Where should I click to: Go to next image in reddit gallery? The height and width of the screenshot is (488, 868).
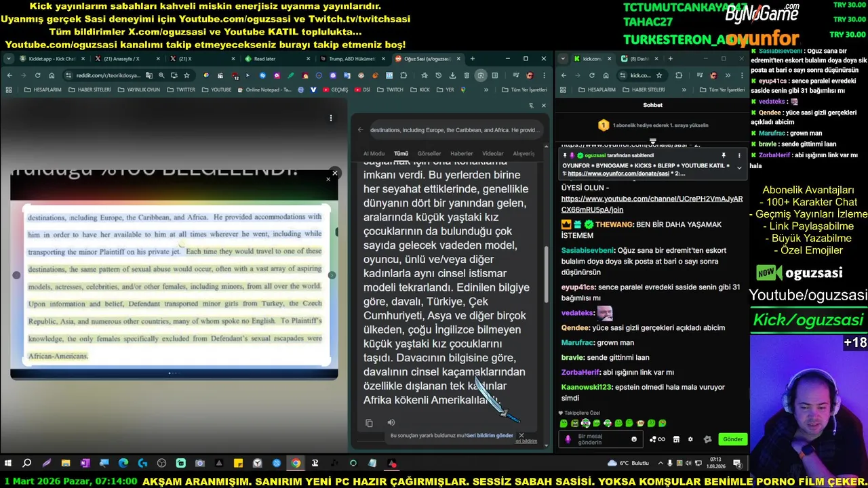click(x=332, y=275)
